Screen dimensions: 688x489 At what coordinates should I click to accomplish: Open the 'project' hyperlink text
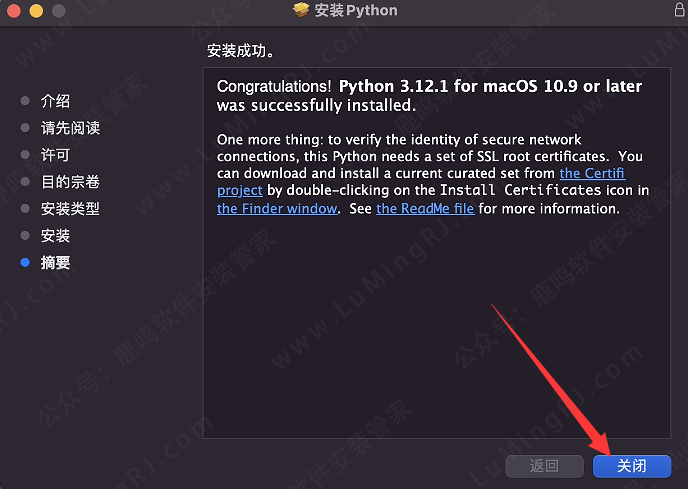click(240, 191)
